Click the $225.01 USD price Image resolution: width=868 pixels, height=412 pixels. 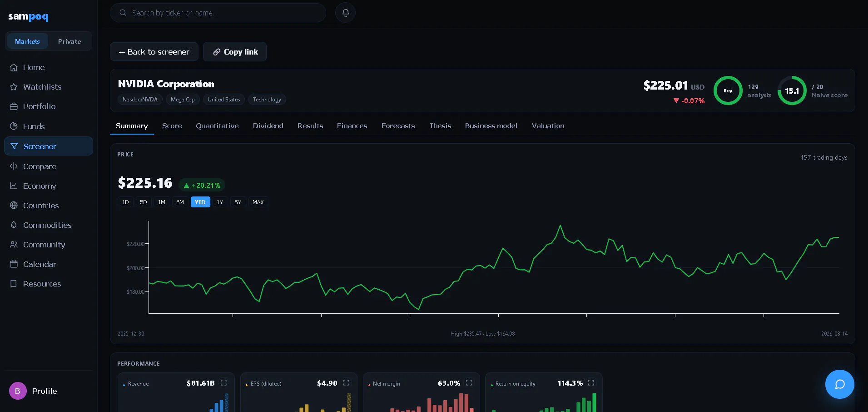point(674,85)
